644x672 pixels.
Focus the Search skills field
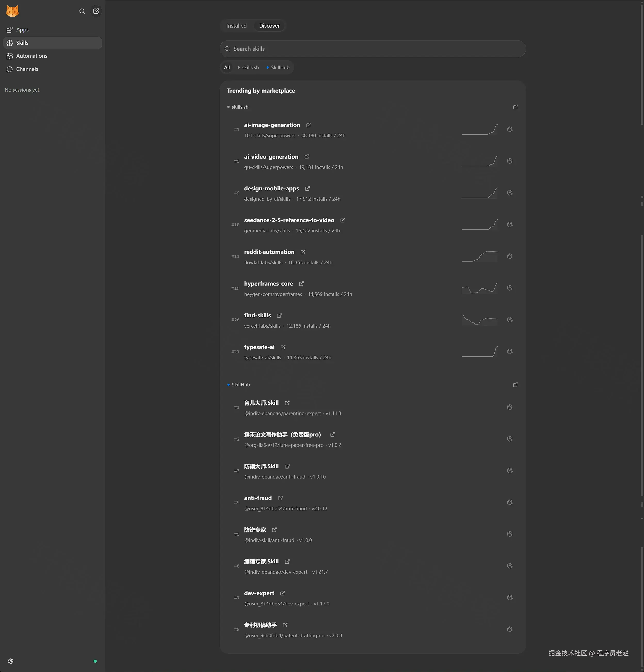372,49
